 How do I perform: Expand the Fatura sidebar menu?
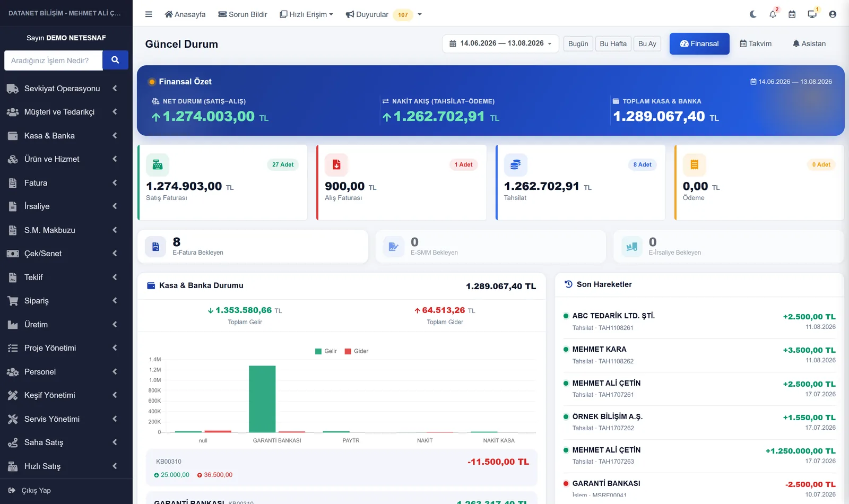tap(66, 183)
